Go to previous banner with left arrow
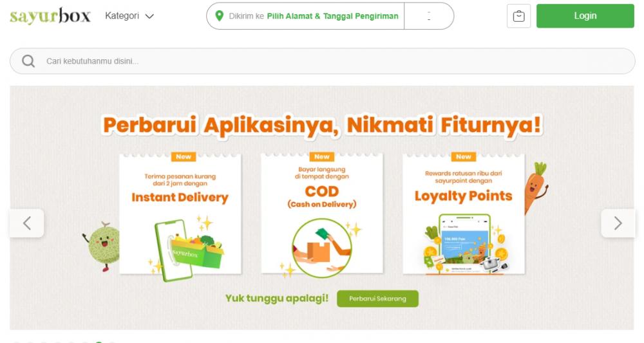 tap(26, 223)
